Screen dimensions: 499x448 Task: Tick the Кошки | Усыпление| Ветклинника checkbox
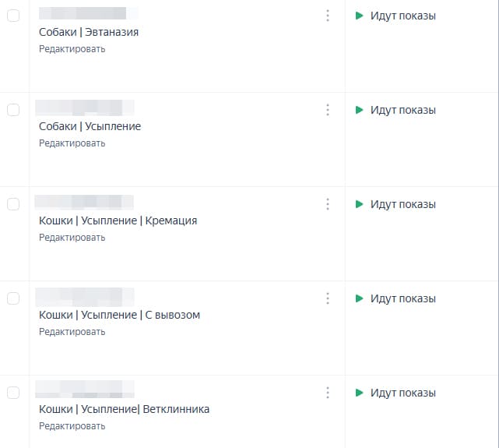coord(13,393)
